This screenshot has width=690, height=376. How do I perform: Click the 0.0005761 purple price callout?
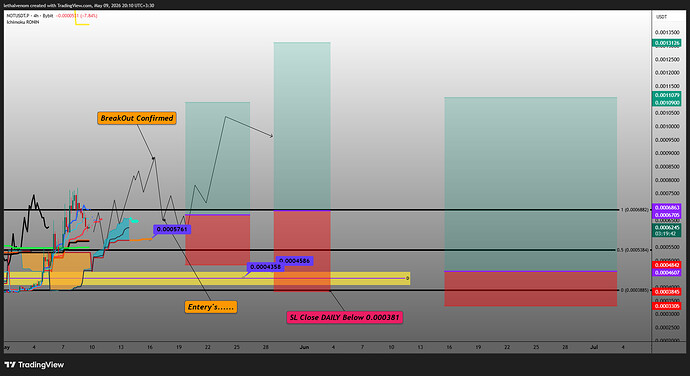[172, 229]
